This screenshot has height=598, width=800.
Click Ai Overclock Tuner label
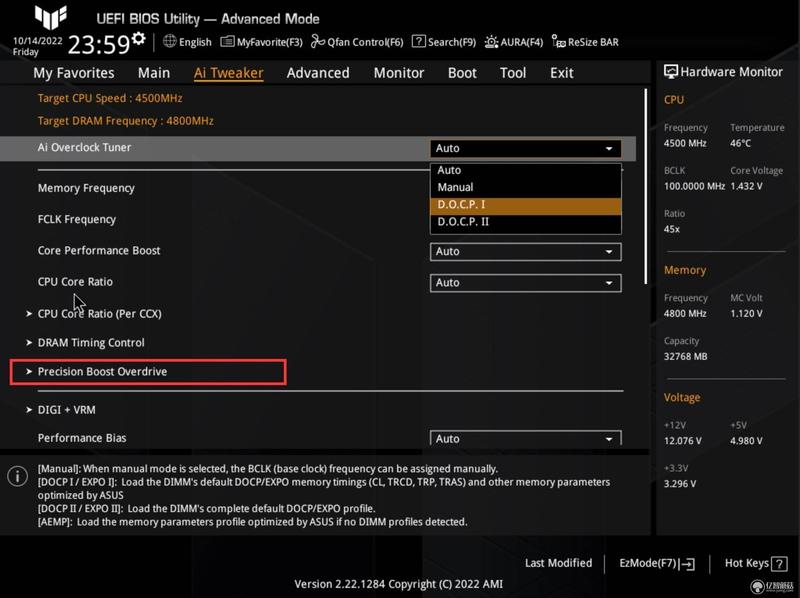pyautogui.click(x=84, y=147)
